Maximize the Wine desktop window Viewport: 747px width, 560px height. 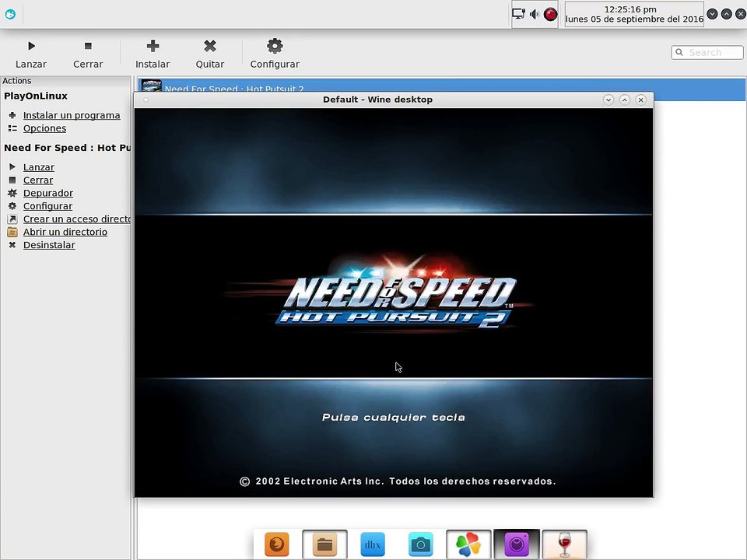pos(625,100)
